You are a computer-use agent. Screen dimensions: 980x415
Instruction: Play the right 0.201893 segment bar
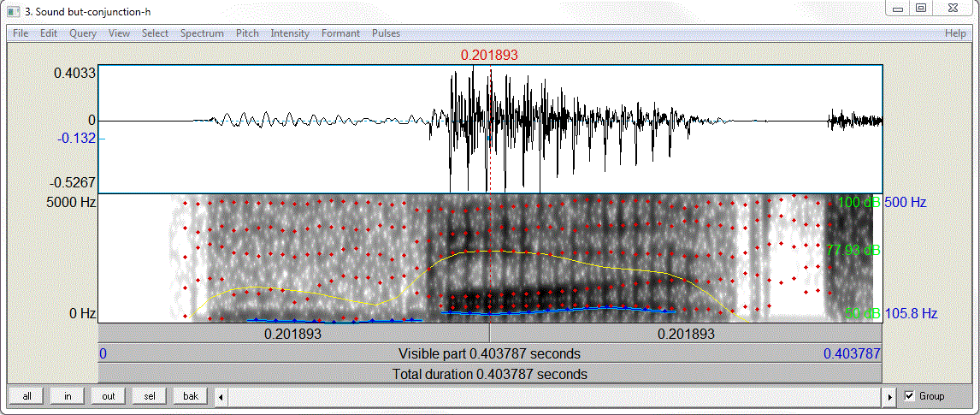tap(686, 334)
